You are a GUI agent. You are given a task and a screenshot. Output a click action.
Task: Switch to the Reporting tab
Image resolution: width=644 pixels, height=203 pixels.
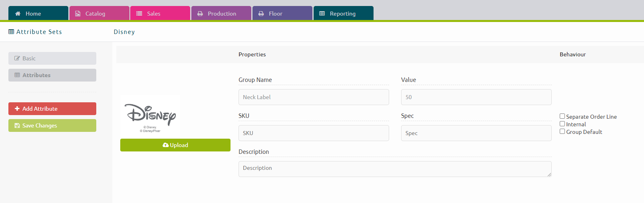click(344, 13)
